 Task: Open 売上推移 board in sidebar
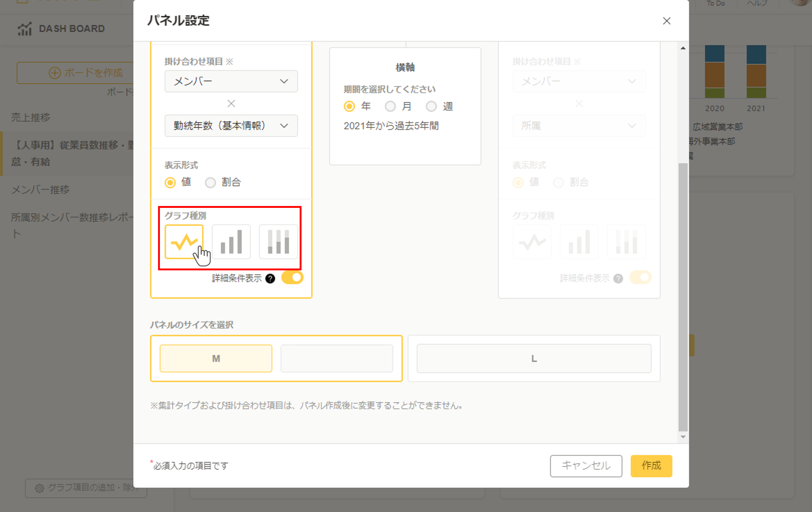[x=31, y=117]
